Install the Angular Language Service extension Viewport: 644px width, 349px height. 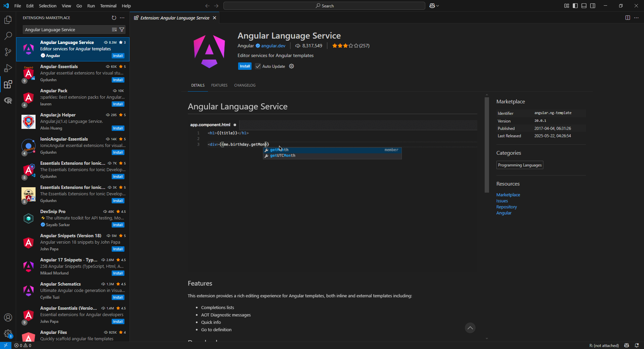coord(245,66)
